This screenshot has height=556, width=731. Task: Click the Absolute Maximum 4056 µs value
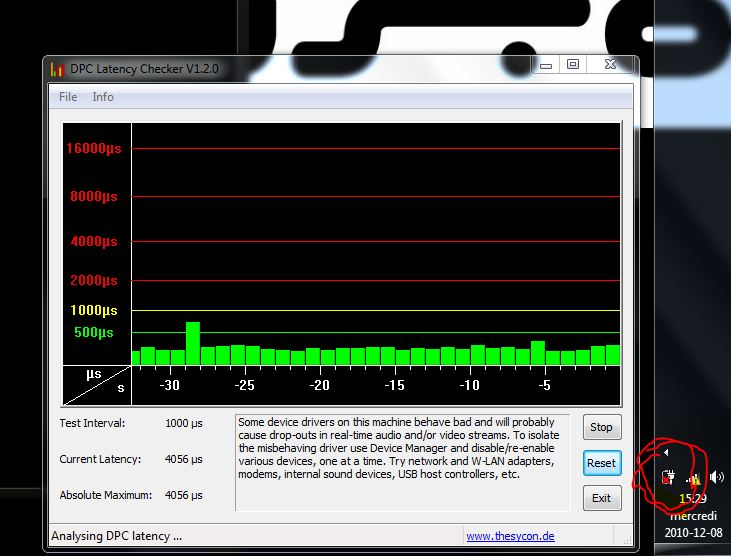[x=184, y=495]
